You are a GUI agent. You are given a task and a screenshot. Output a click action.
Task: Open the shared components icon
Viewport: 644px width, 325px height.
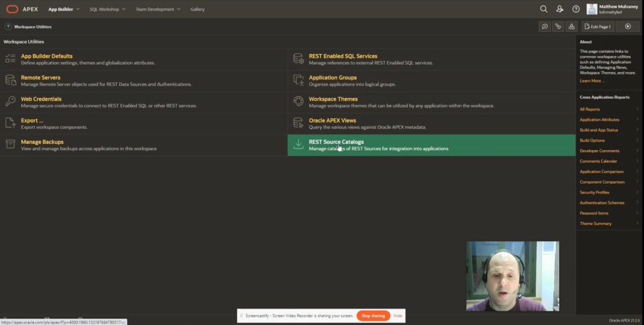pyautogui.click(x=571, y=26)
